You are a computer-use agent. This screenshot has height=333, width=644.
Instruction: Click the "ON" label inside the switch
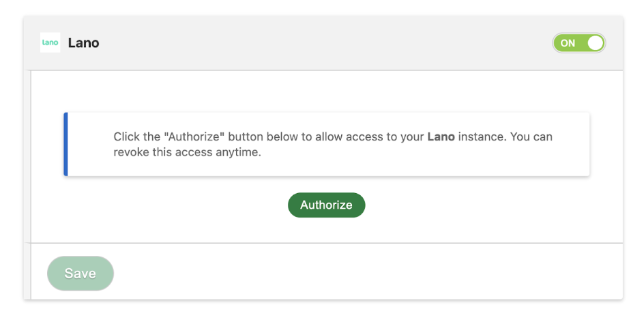coord(568,43)
